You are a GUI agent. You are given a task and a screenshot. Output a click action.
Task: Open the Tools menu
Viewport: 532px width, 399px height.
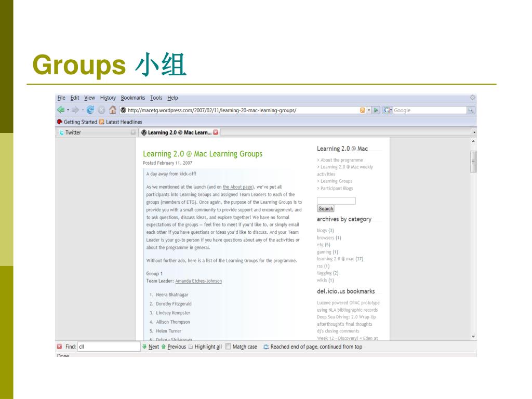click(x=156, y=98)
